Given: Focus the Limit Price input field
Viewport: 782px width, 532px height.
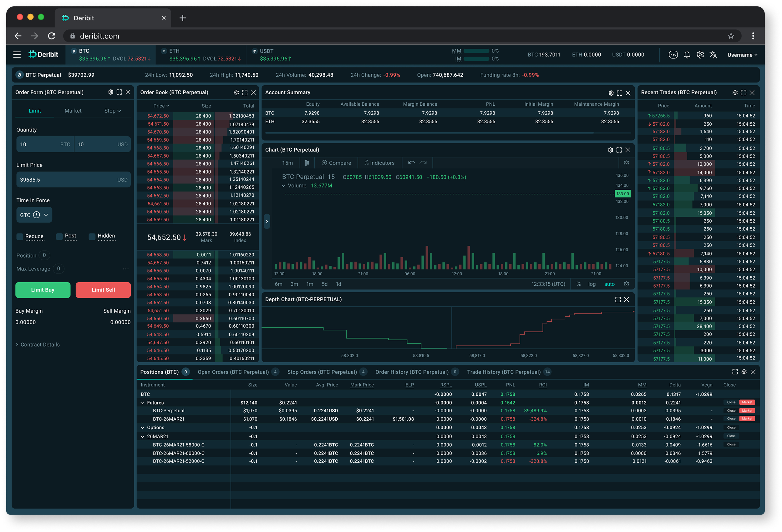Looking at the screenshot, I should point(74,180).
